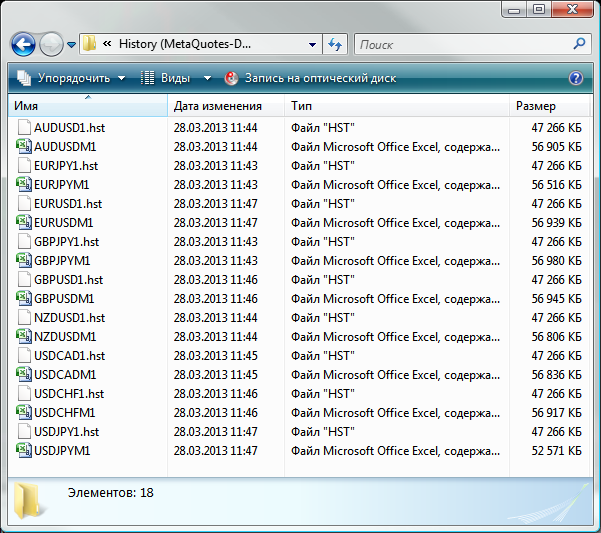Click the file name NZDUSDM1
This screenshot has height=533, width=601.
coord(65,337)
